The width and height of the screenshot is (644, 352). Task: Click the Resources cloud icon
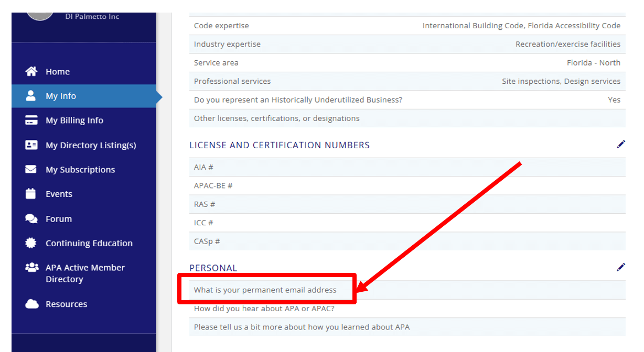(33, 304)
